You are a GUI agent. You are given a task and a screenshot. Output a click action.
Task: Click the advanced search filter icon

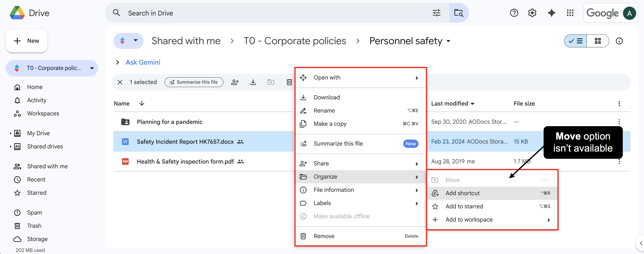click(x=436, y=13)
